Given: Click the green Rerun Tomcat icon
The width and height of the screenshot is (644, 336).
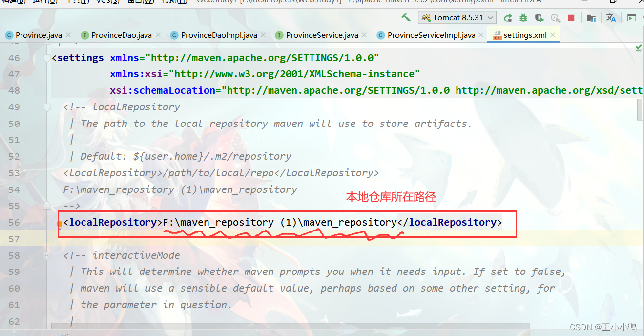Looking at the screenshot, I should pyautogui.click(x=508, y=18).
